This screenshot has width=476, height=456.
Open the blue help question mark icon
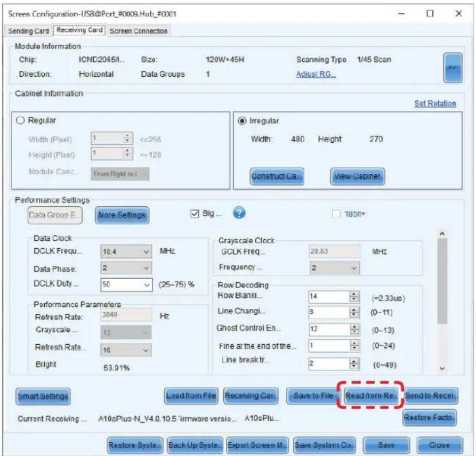point(239,213)
